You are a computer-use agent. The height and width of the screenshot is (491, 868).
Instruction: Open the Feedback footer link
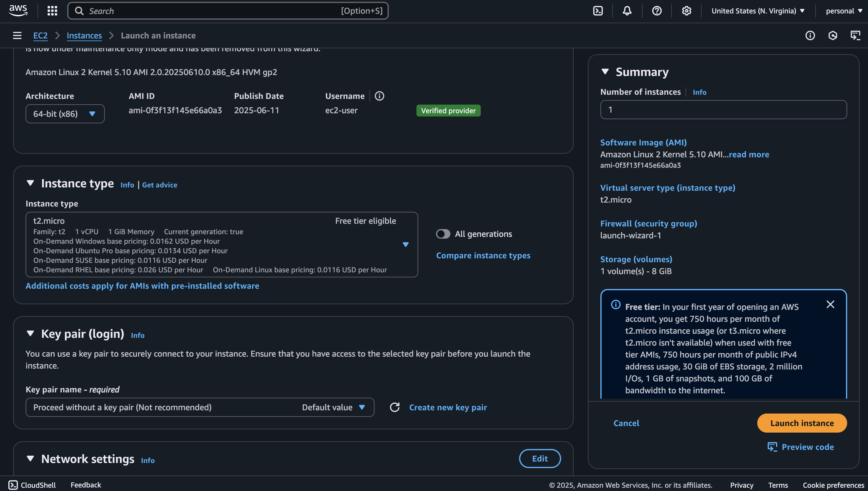pyautogui.click(x=86, y=485)
